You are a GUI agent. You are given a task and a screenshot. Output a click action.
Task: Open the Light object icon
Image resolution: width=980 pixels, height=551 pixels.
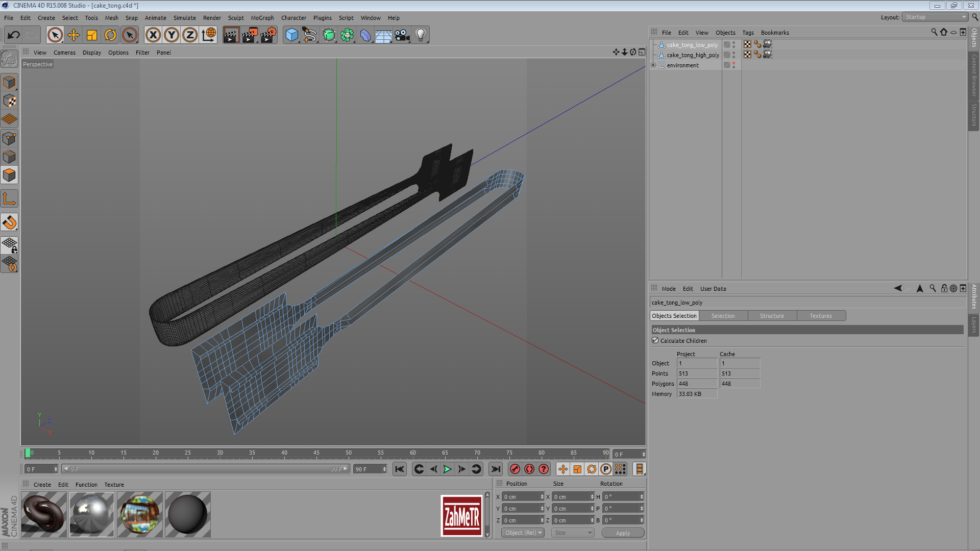[420, 35]
